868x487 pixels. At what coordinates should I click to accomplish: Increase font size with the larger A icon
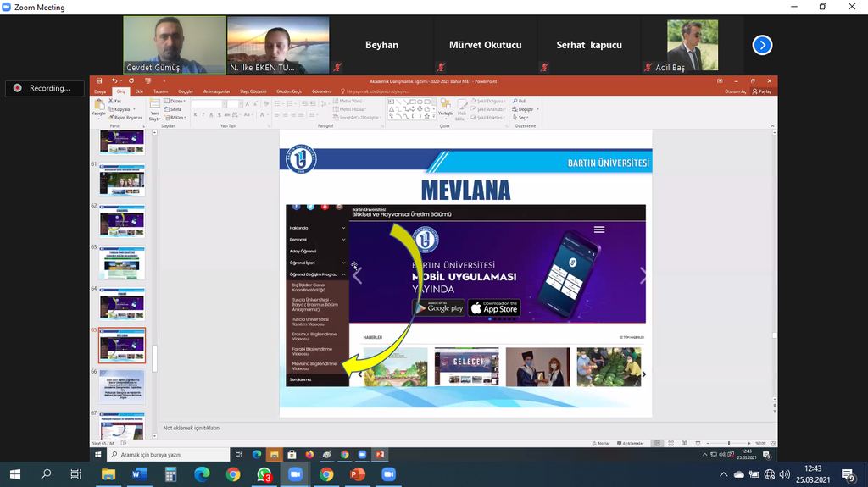coord(248,103)
